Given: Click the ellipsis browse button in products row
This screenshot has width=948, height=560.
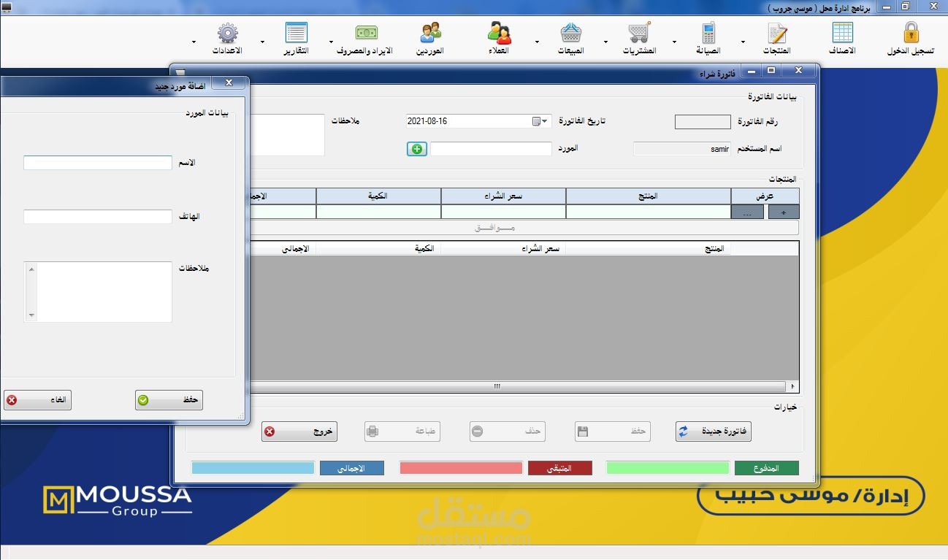Looking at the screenshot, I should click(747, 212).
